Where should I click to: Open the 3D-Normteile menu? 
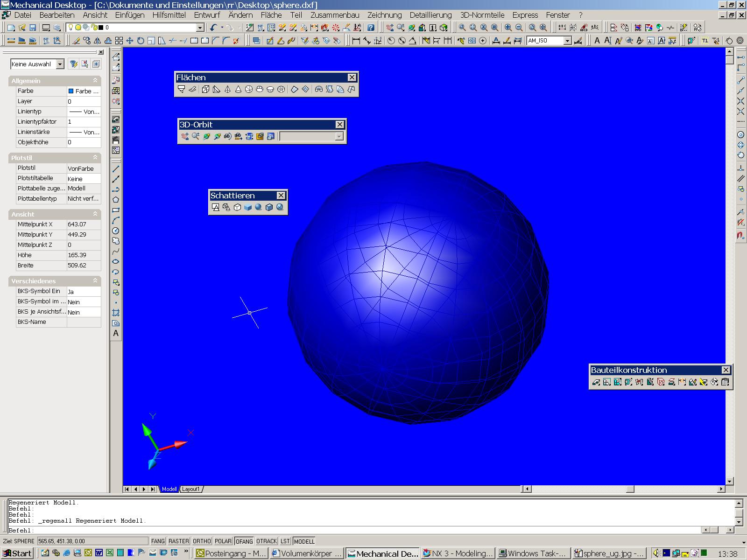(x=482, y=15)
